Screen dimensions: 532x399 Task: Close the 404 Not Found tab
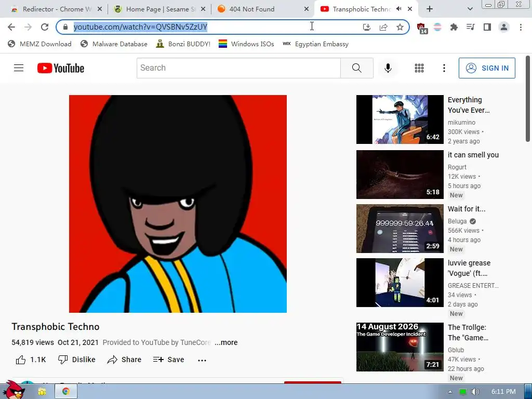pos(307,9)
